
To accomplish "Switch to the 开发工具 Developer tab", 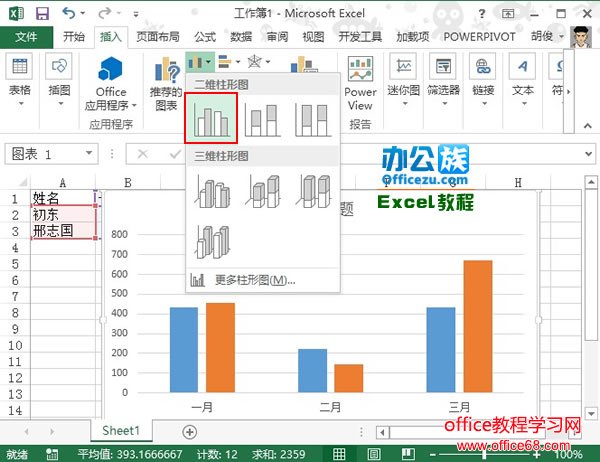I will [360, 37].
